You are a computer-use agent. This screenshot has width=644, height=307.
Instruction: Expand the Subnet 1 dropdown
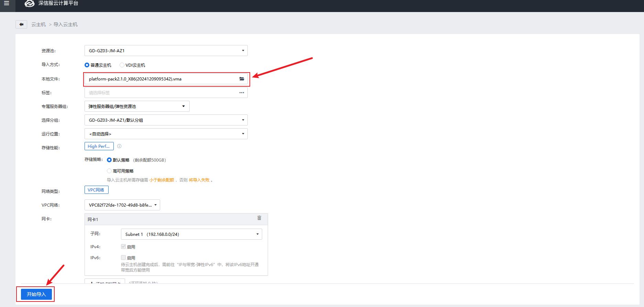pyautogui.click(x=191, y=234)
